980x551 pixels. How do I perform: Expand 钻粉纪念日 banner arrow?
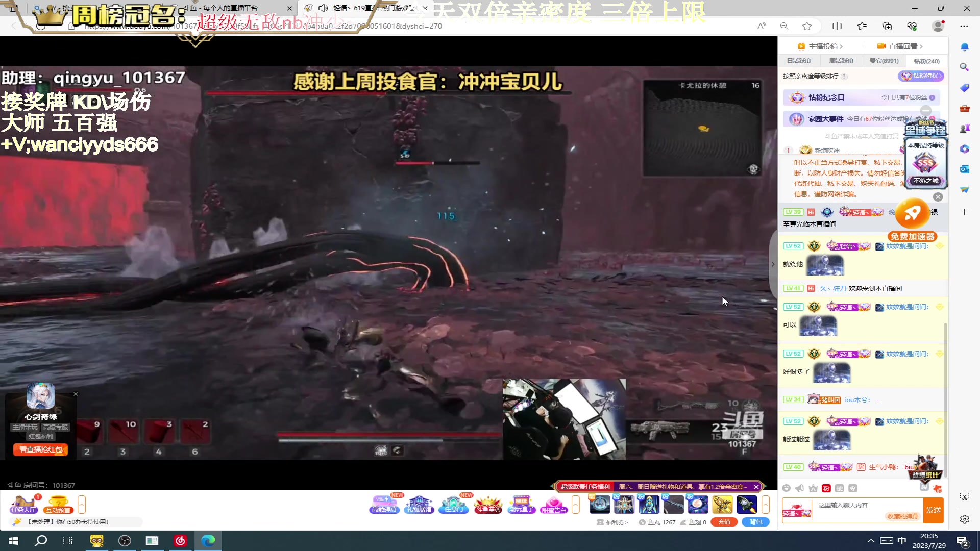pos(932,97)
